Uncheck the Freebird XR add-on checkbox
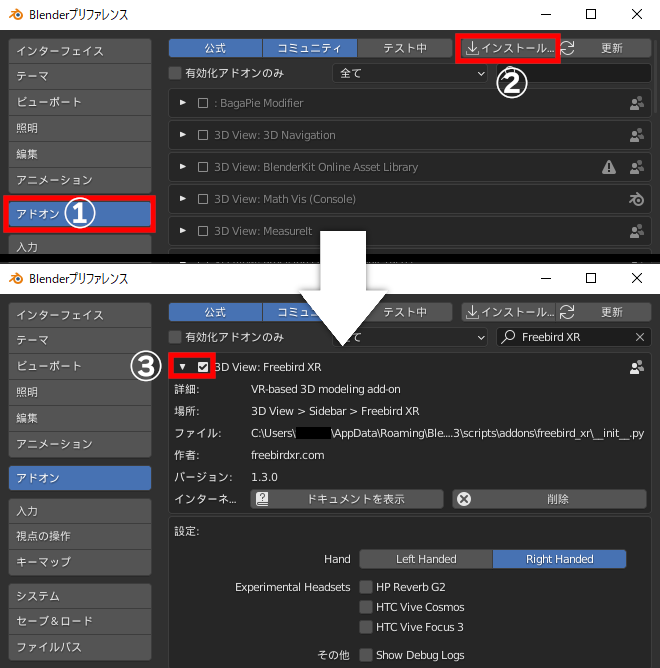 pyautogui.click(x=203, y=367)
